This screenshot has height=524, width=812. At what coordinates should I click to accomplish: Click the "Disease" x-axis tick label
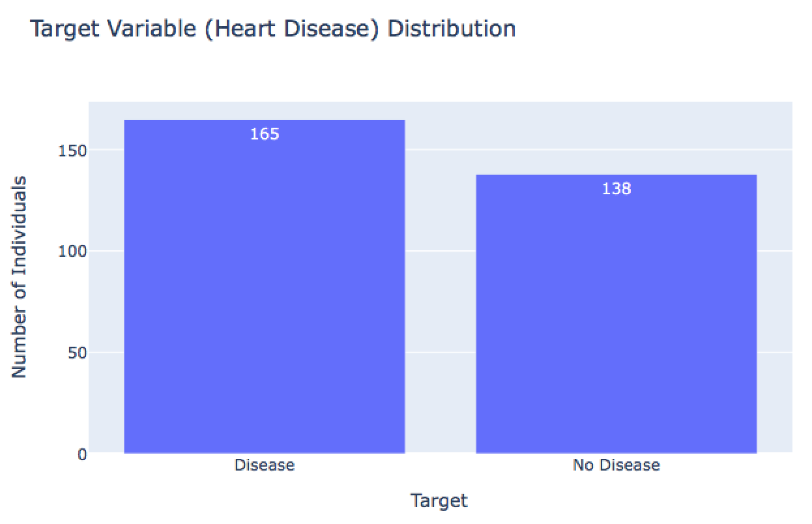pyautogui.click(x=265, y=465)
